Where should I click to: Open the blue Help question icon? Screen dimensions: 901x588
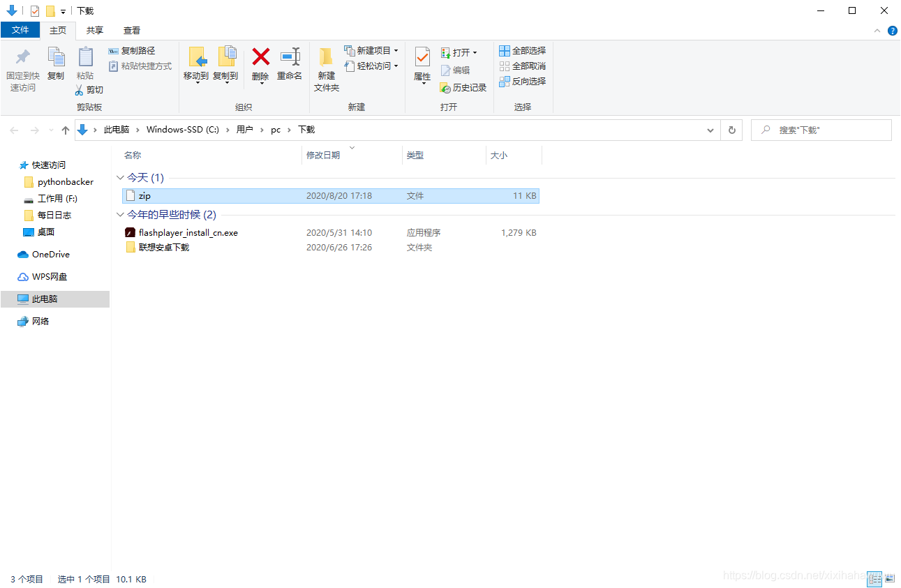(x=893, y=31)
